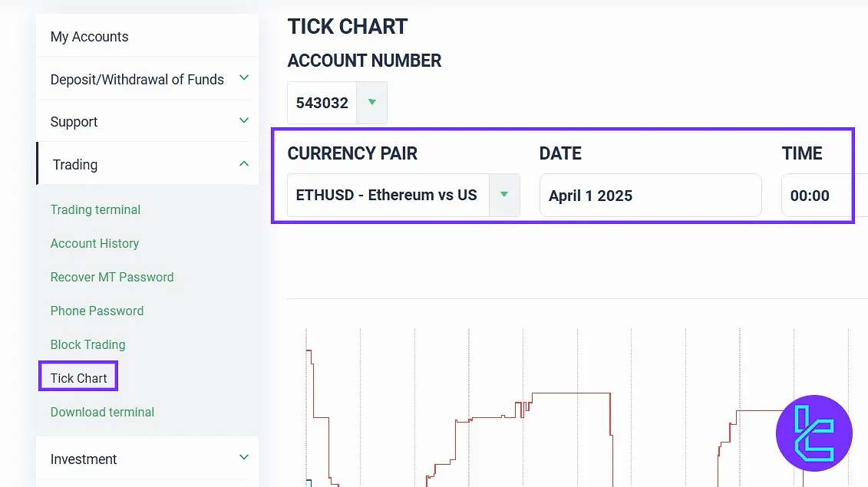Select the Trading menu section
This screenshot has width=868, height=487.
pos(75,164)
